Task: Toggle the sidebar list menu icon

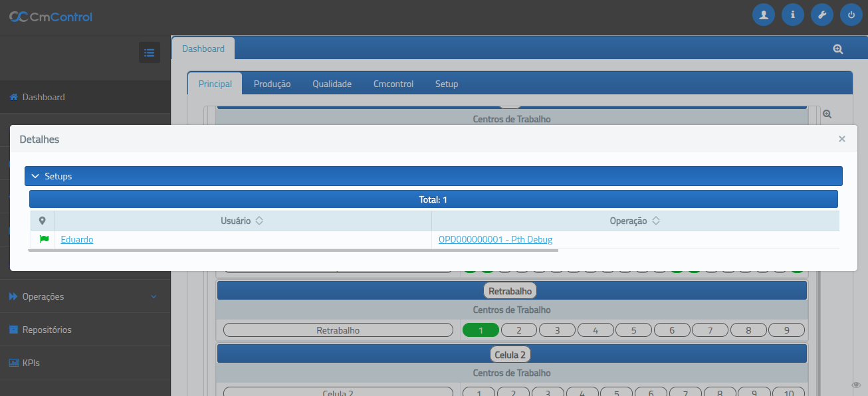Action: pos(149,52)
